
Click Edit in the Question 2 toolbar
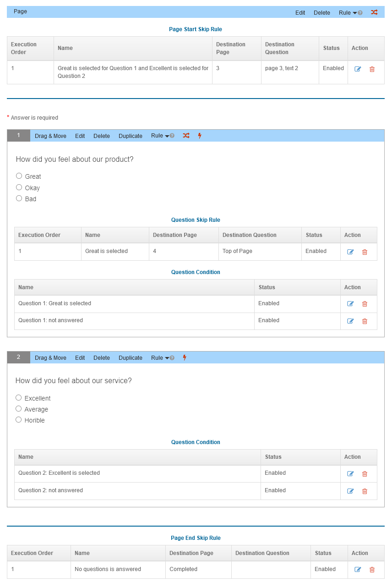80,358
